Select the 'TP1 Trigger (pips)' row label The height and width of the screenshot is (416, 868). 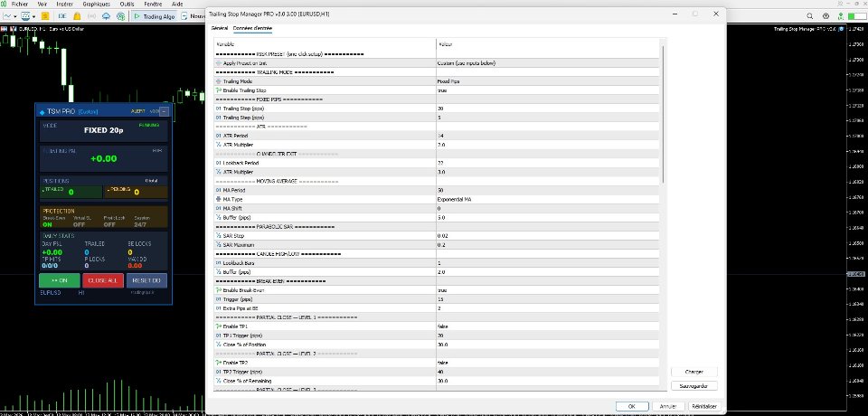click(x=242, y=336)
